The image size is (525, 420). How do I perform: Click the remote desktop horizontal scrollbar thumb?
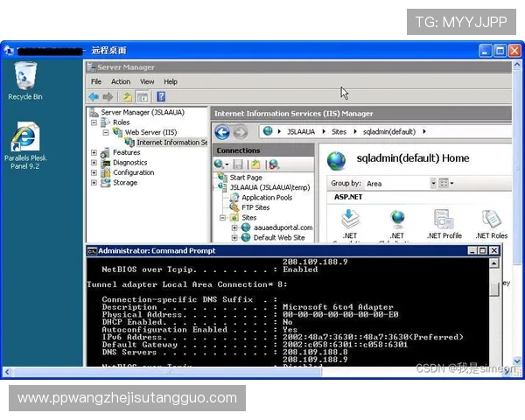[x=167, y=371]
